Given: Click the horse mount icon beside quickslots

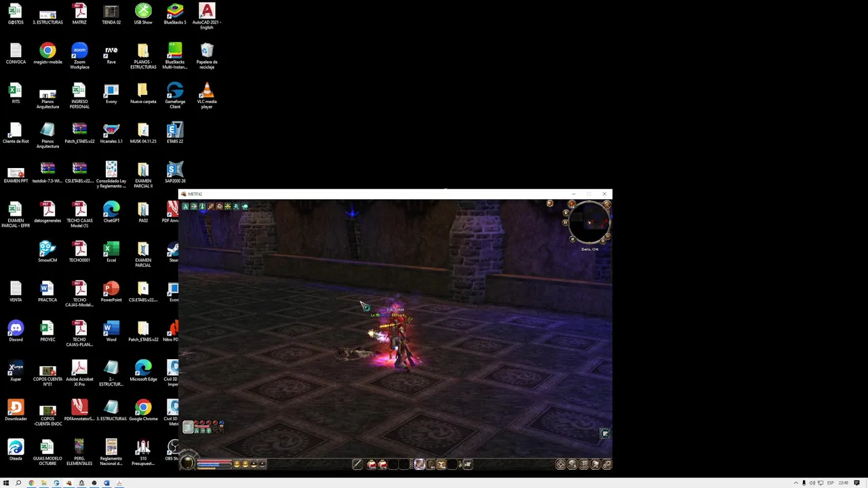Looking at the screenshot, I should pyautogui.click(x=467, y=464).
